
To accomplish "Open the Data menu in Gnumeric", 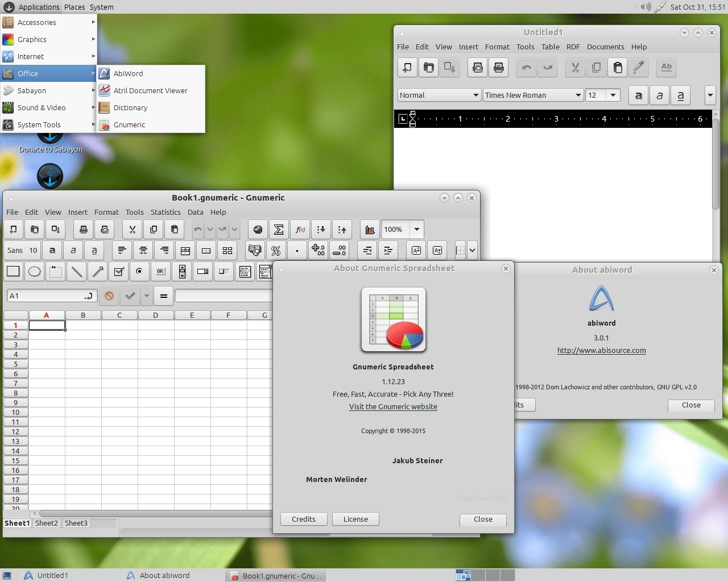I will coord(196,212).
